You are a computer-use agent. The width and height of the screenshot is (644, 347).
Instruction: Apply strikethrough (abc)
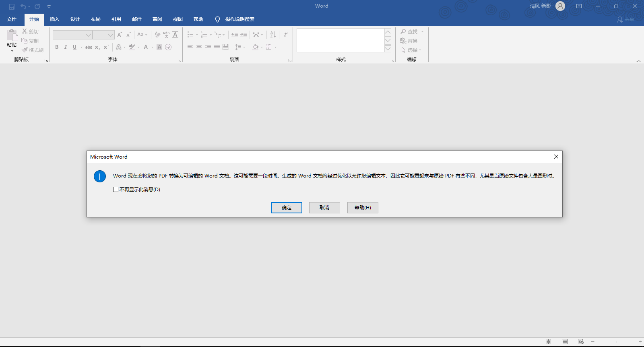pos(89,47)
